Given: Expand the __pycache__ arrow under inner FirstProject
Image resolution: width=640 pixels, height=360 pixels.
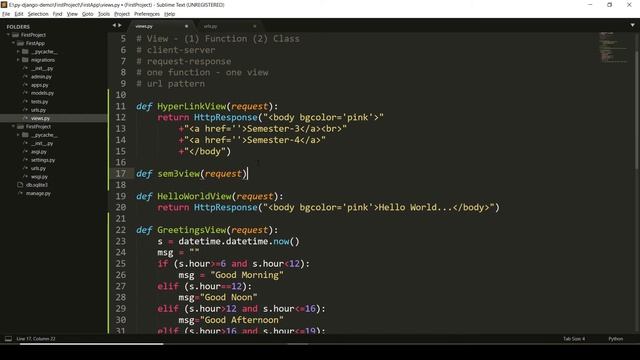Looking at the screenshot, I should [x=18, y=135].
